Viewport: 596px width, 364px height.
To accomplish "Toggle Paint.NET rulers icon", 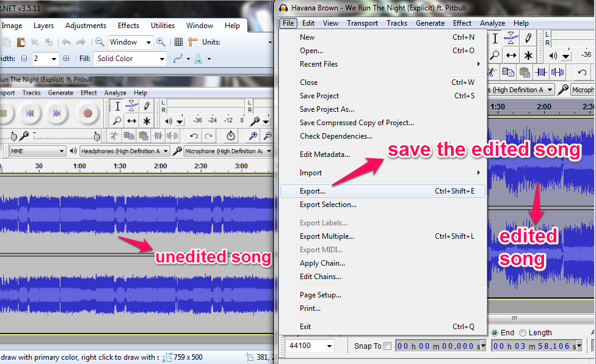I will (x=193, y=42).
